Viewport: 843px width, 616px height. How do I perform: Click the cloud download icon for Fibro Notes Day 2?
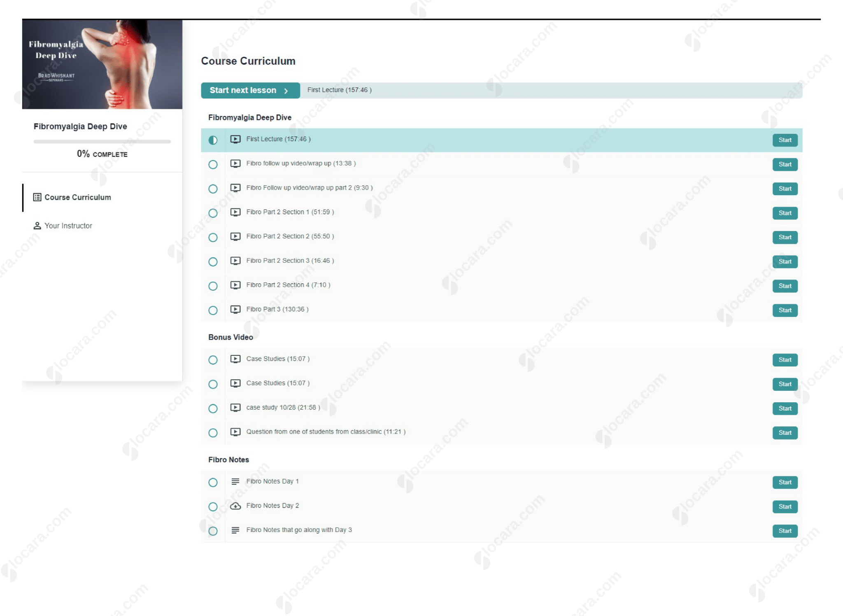click(x=235, y=506)
